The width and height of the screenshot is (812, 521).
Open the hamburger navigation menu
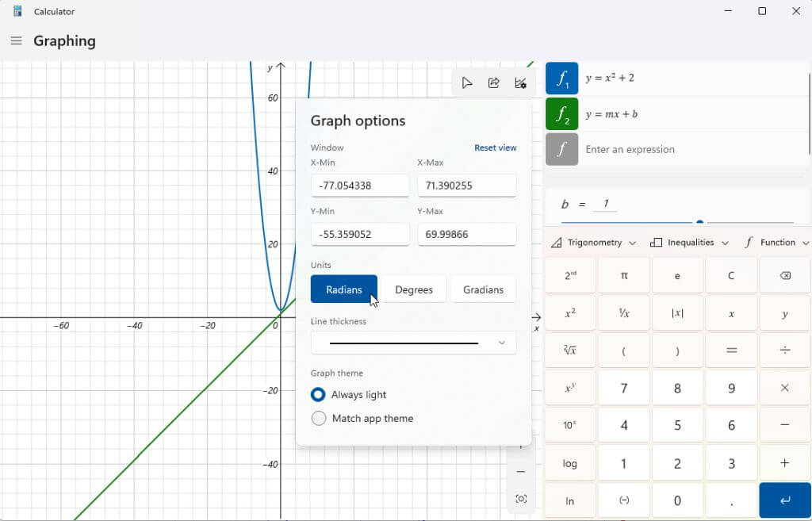point(16,40)
